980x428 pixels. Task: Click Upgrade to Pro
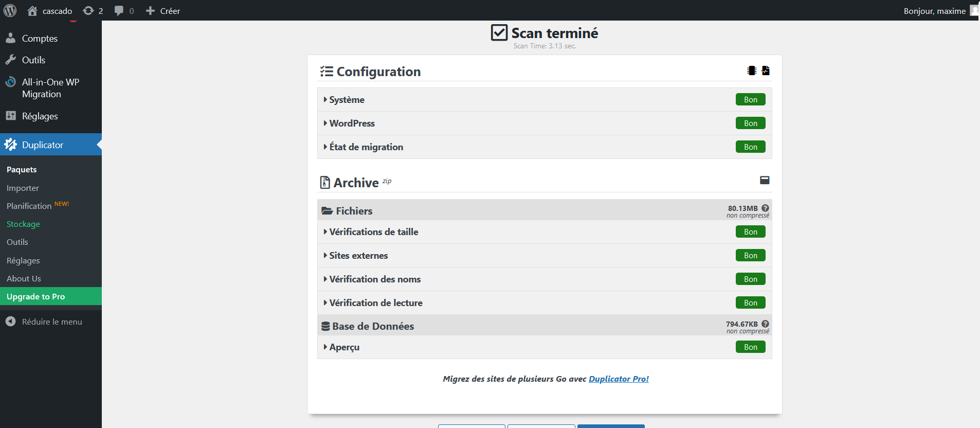(x=51, y=296)
